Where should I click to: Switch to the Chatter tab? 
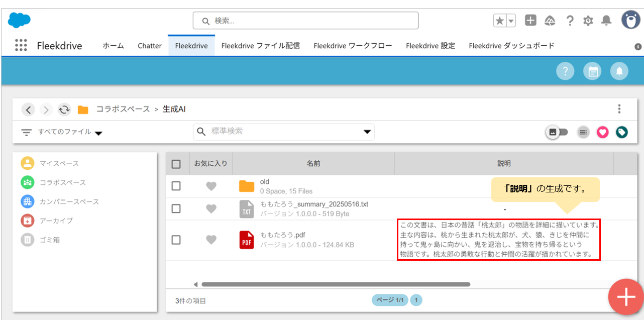coord(150,46)
